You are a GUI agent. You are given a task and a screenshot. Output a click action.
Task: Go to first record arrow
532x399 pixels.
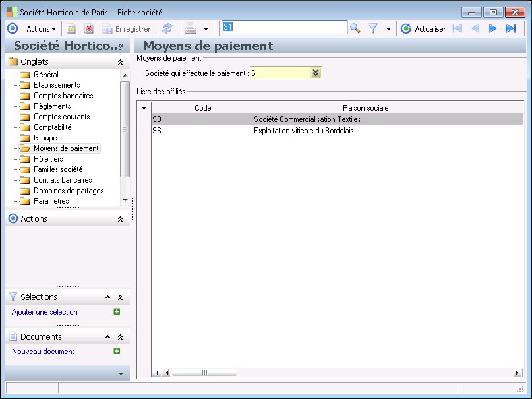(458, 28)
